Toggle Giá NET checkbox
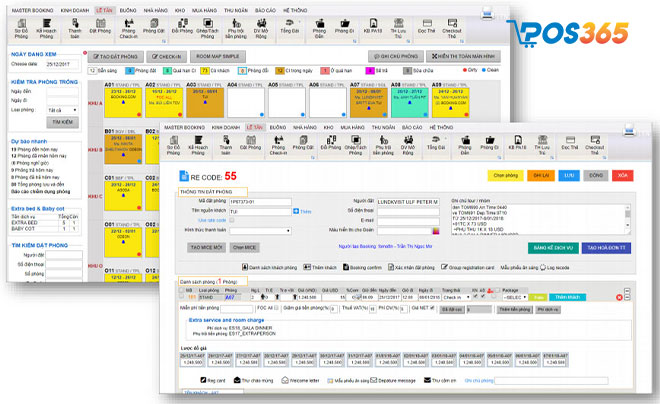The width and height of the screenshot is (660, 404). (432, 308)
